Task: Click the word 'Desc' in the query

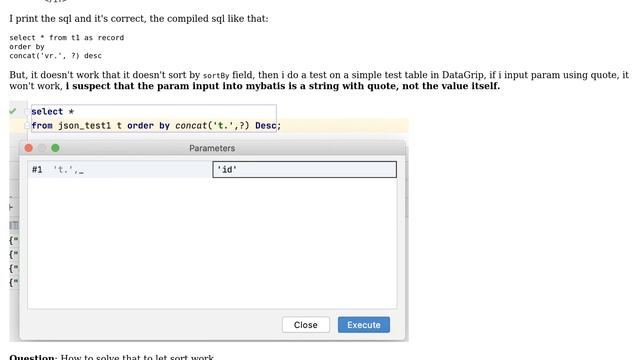Action: coord(266,126)
